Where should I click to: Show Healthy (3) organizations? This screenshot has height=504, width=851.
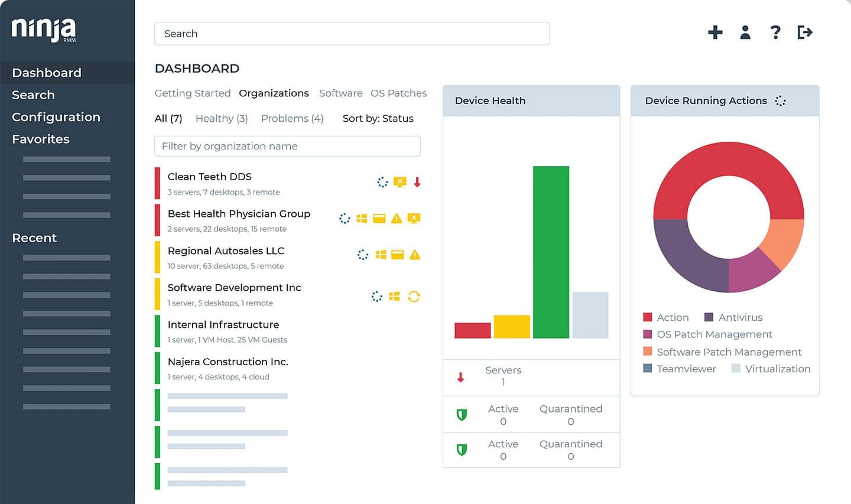click(221, 119)
